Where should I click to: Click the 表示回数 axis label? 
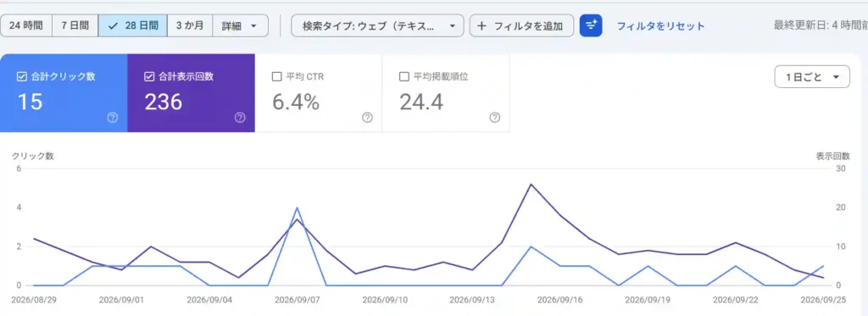pos(832,156)
